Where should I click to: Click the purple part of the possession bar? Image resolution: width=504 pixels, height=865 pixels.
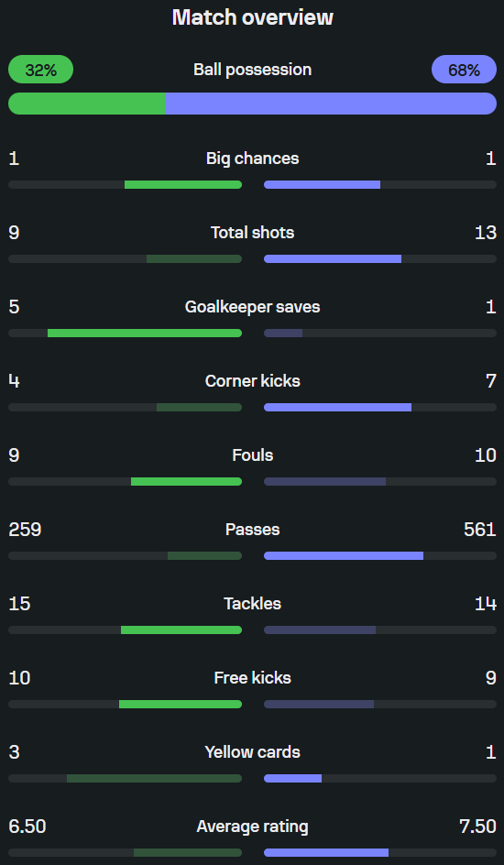[331, 104]
